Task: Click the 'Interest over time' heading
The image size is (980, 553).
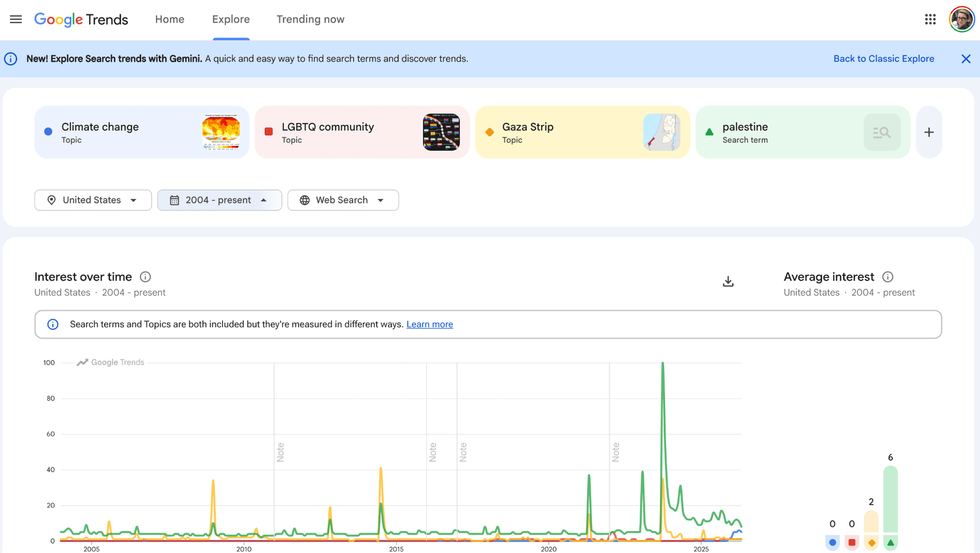Action: coord(83,277)
